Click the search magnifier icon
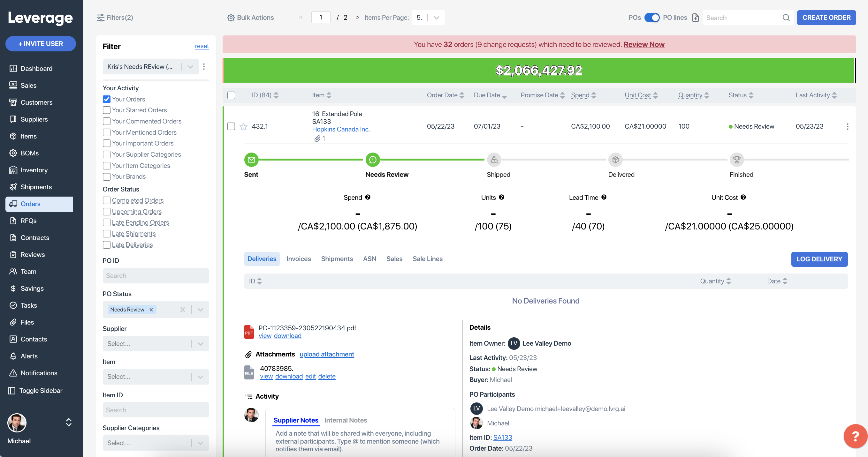The width and height of the screenshot is (868, 457). [786, 18]
